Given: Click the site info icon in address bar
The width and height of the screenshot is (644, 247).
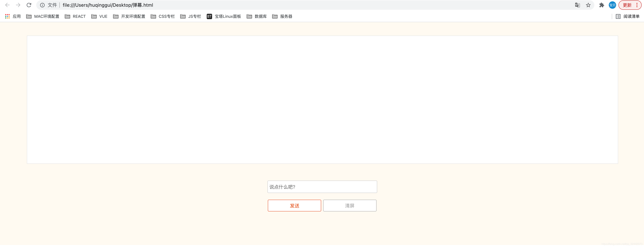Looking at the screenshot, I should [42, 5].
